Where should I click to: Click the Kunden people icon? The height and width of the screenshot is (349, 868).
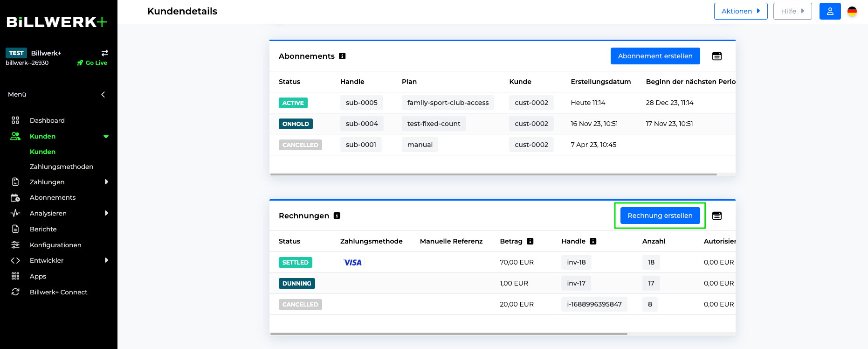tap(15, 136)
